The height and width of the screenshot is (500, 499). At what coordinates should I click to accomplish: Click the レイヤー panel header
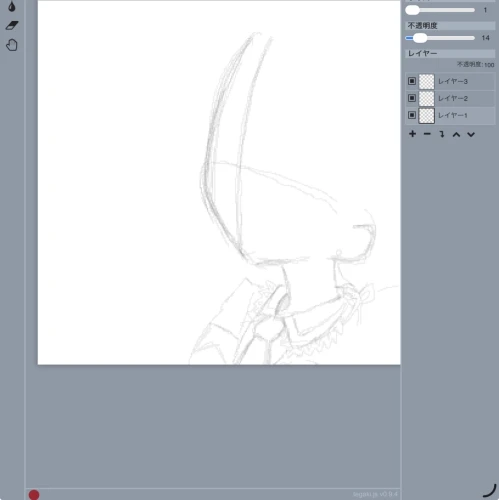pyautogui.click(x=450, y=53)
